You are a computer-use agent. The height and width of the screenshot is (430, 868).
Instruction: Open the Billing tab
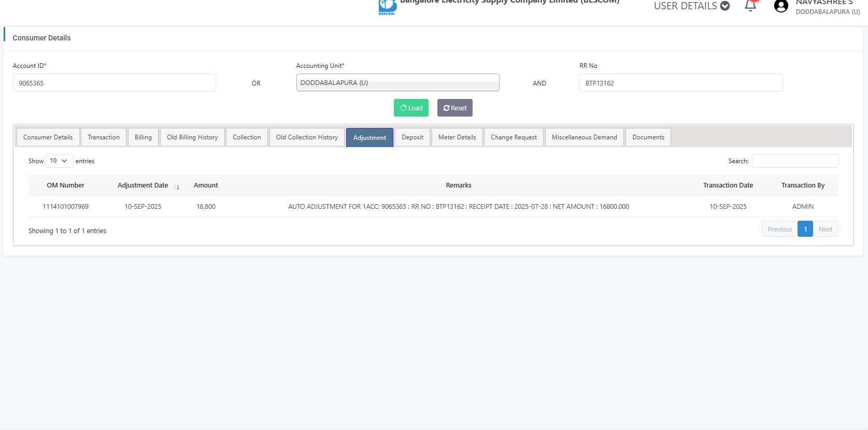click(x=143, y=137)
